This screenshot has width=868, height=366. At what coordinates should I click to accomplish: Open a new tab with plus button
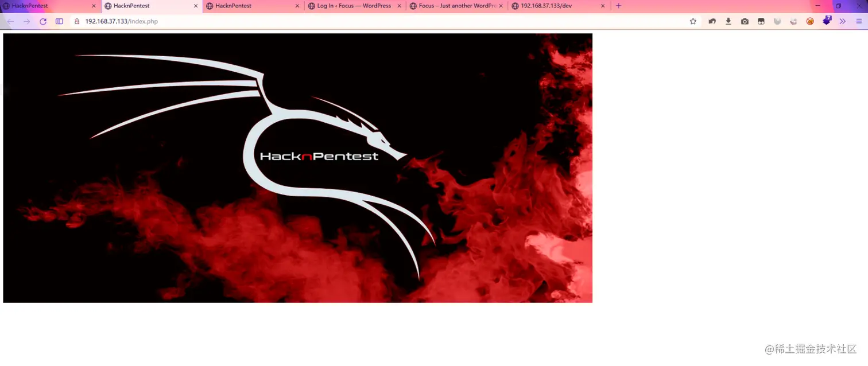coord(618,6)
